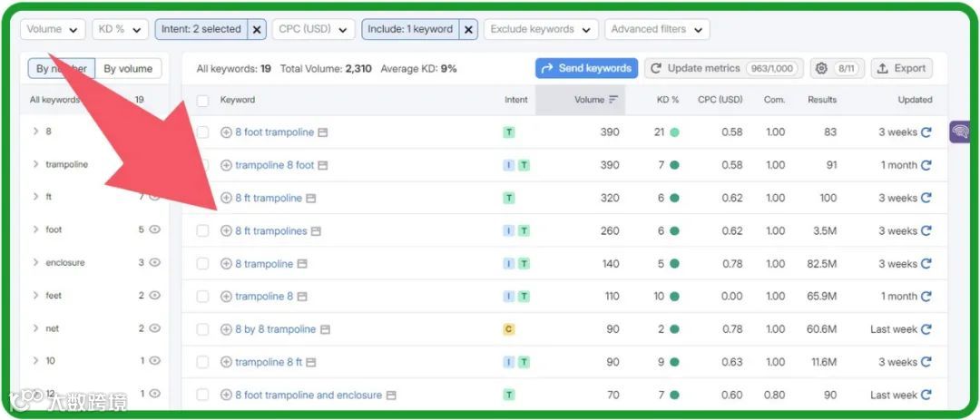Image resolution: width=980 pixels, height=420 pixels.
Task: Refresh metrics for '8 by 8 trampoline' row
Action: 926,329
